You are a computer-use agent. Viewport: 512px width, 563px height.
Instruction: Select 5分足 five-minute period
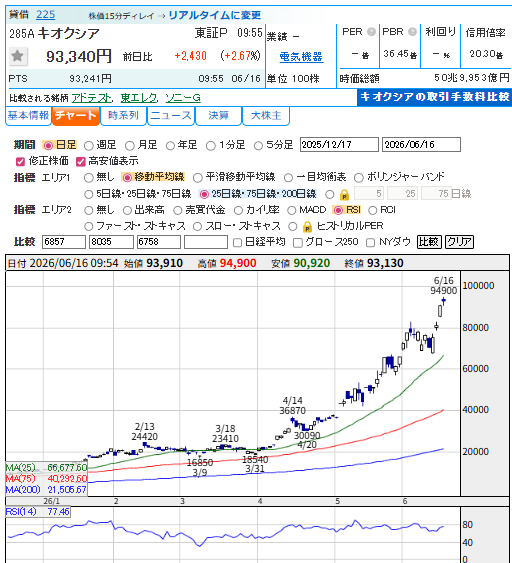[x=259, y=145]
